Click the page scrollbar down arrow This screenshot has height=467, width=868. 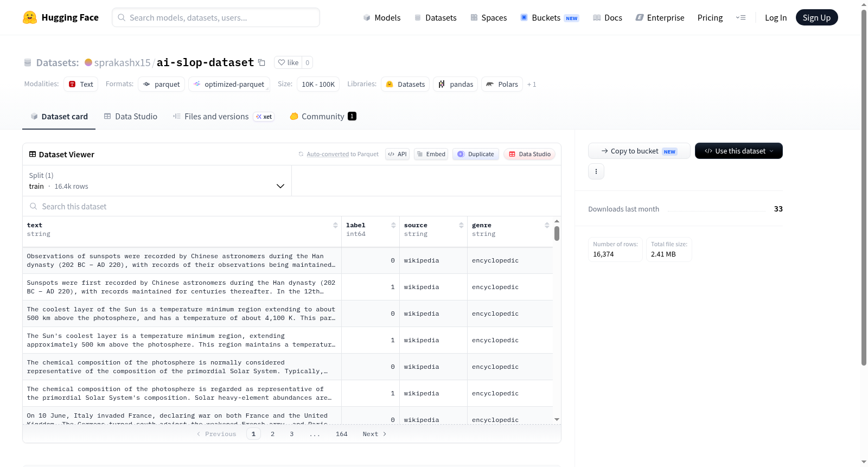(864, 462)
